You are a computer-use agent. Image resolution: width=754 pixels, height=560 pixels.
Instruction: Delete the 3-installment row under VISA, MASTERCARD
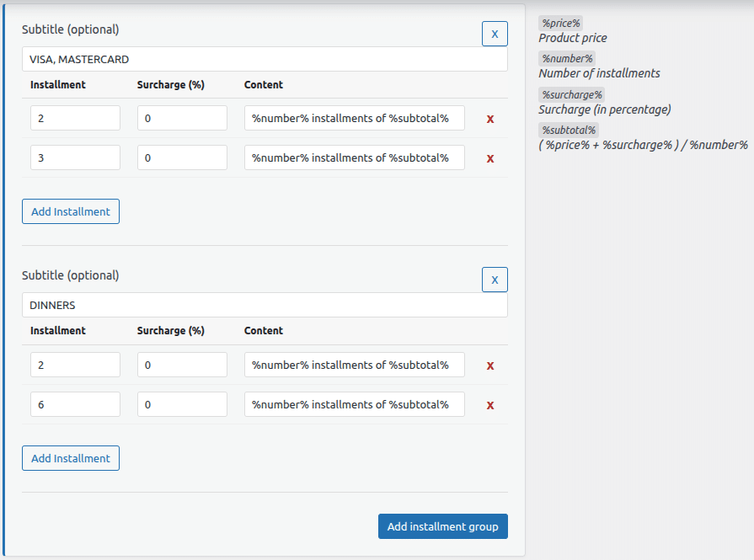point(490,158)
